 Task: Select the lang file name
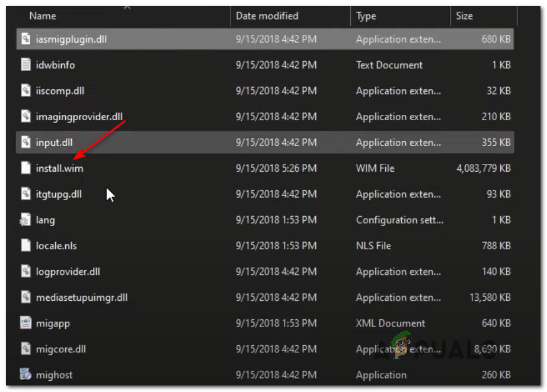point(46,220)
